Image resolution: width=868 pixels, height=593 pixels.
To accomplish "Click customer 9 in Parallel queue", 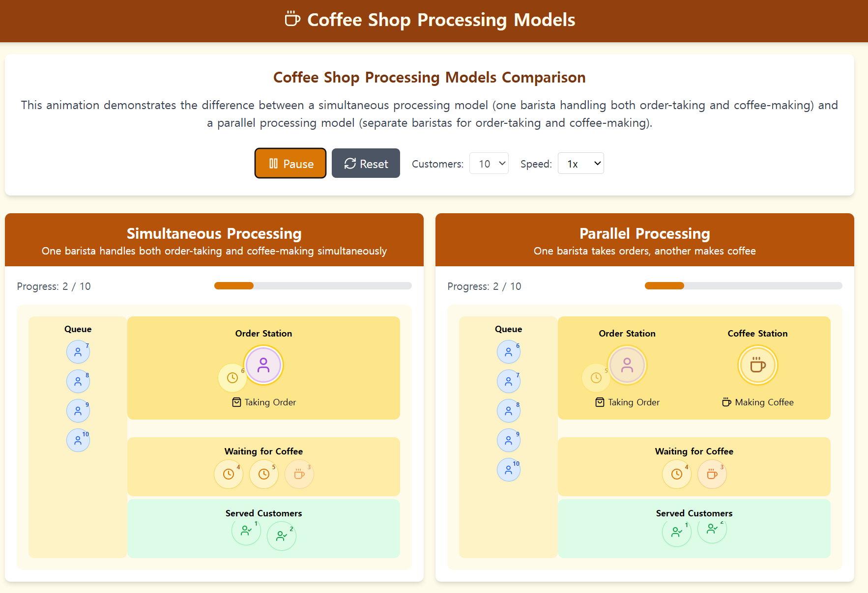I will (x=509, y=440).
